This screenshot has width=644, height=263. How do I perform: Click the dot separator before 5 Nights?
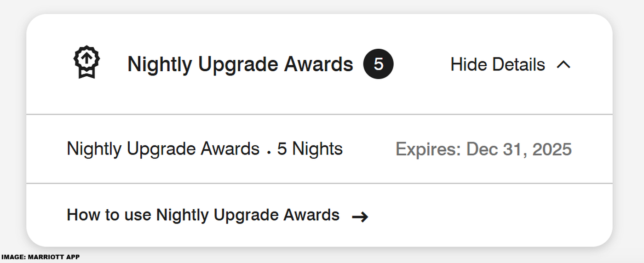click(x=268, y=152)
